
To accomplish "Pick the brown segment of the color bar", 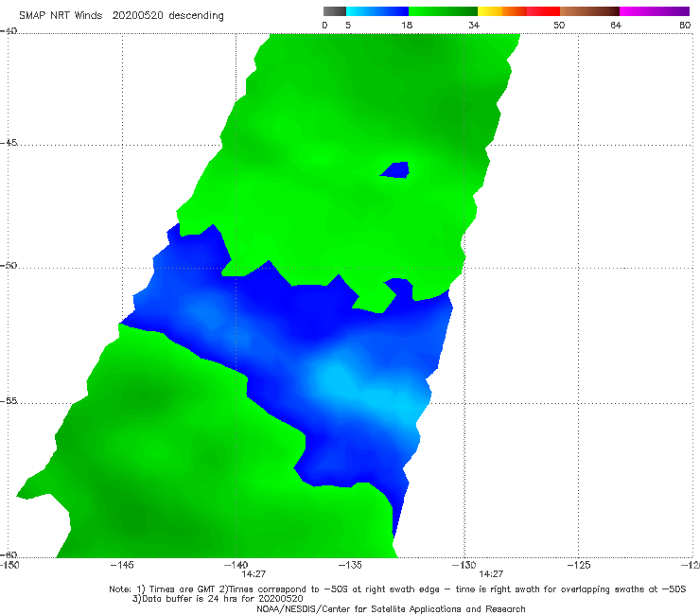I will [589, 11].
